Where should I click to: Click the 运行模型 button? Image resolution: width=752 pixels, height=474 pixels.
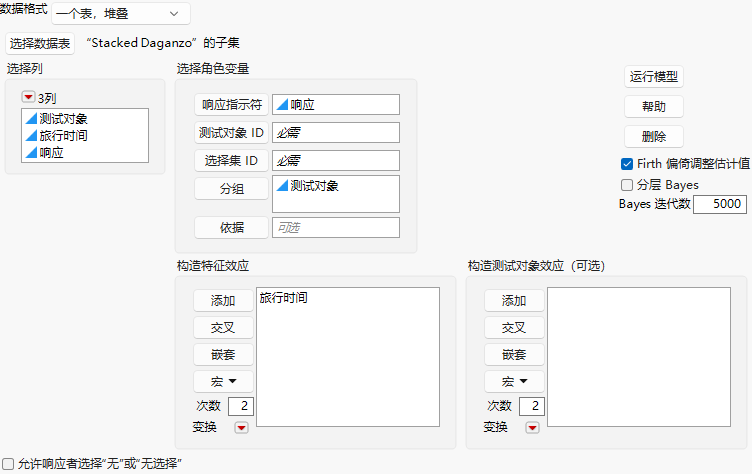pos(654,77)
